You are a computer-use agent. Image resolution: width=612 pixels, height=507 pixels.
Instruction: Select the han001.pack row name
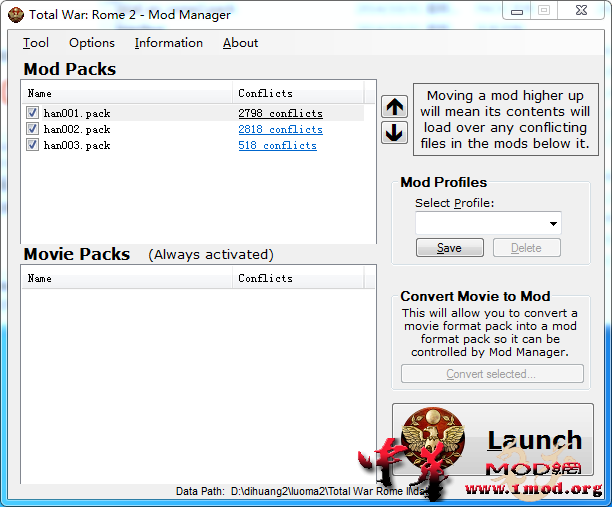[x=77, y=114]
